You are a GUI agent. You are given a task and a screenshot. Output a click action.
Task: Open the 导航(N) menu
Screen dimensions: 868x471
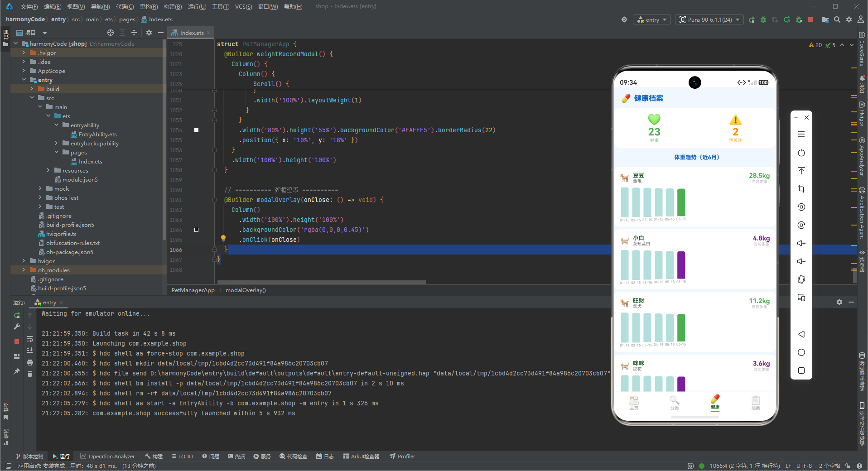tap(100, 6)
